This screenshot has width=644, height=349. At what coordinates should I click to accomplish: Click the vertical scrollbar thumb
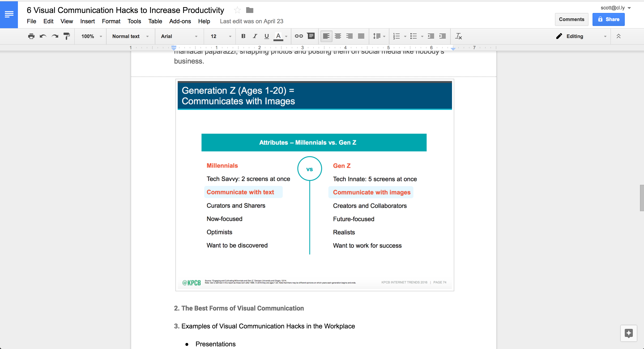(x=642, y=198)
